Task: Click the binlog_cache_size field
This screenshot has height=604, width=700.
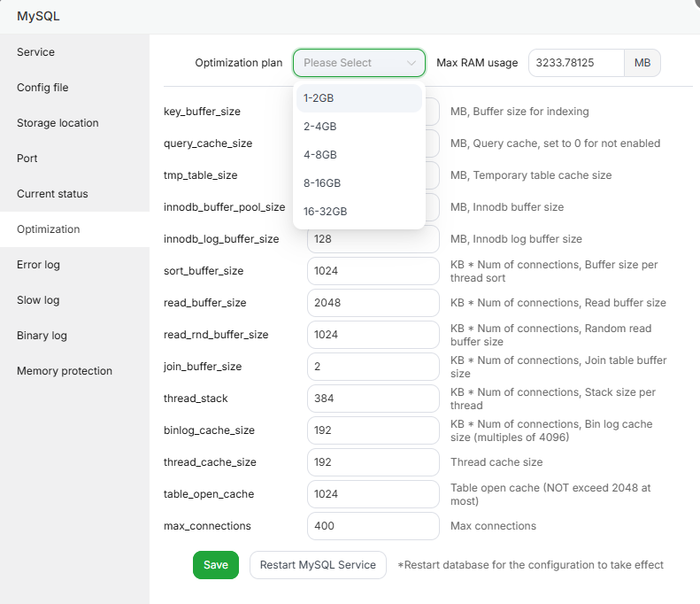Action: (x=373, y=430)
